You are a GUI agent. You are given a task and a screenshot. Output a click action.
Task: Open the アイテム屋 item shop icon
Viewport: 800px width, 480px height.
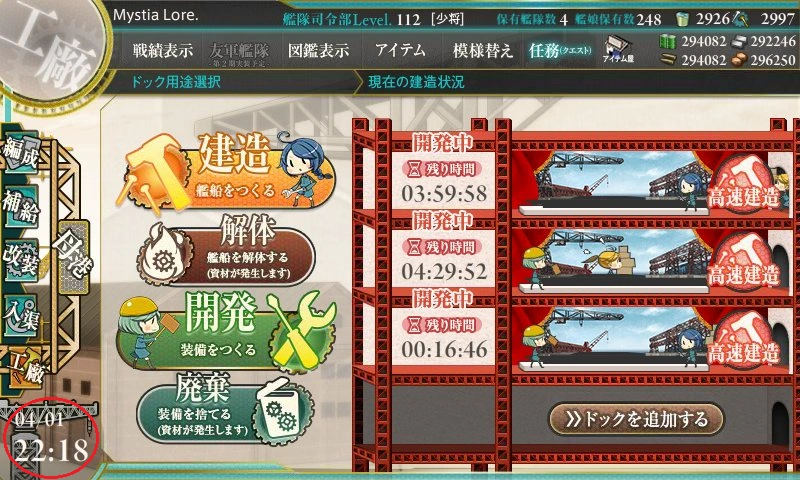tap(618, 50)
